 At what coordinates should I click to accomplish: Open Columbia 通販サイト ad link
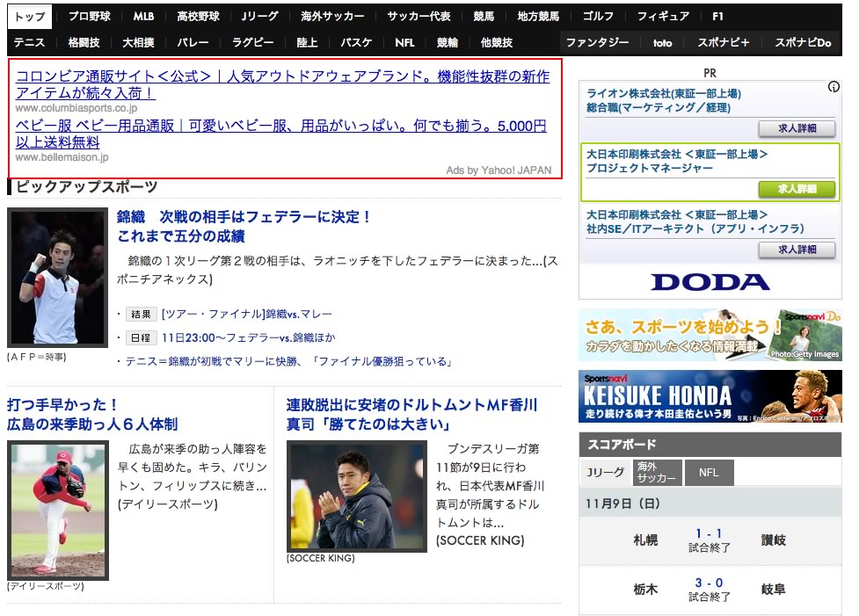pyautogui.click(x=282, y=84)
